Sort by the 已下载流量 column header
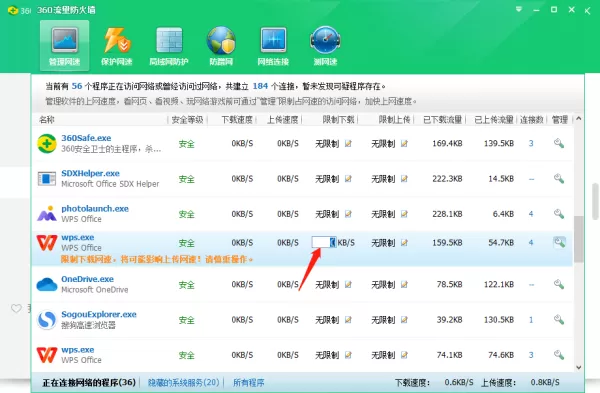Screen dimensions: 600x393 pos(442,120)
